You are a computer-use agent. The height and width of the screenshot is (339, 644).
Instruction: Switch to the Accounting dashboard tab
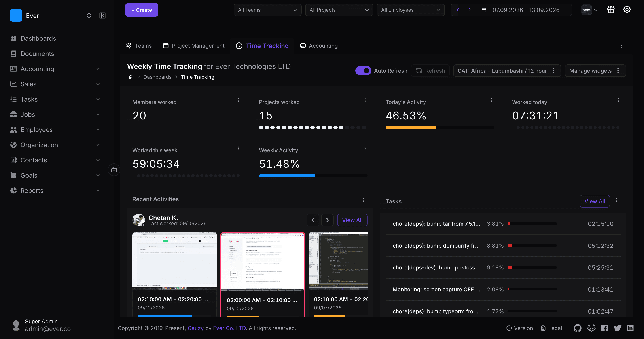pos(319,46)
